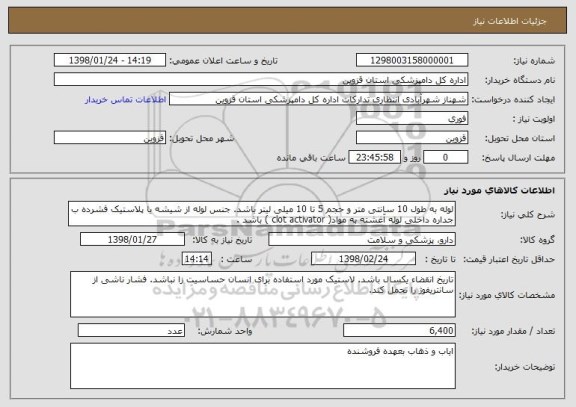Select the remaining days field showing 0
This screenshot has width=576, height=407.
click(x=445, y=158)
